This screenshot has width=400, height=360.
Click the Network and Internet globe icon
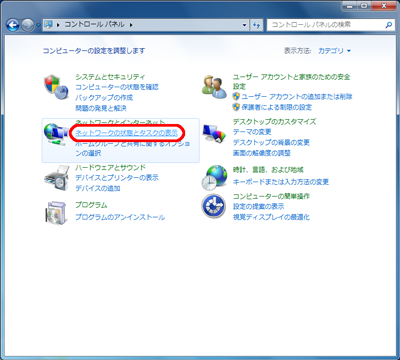56,134
